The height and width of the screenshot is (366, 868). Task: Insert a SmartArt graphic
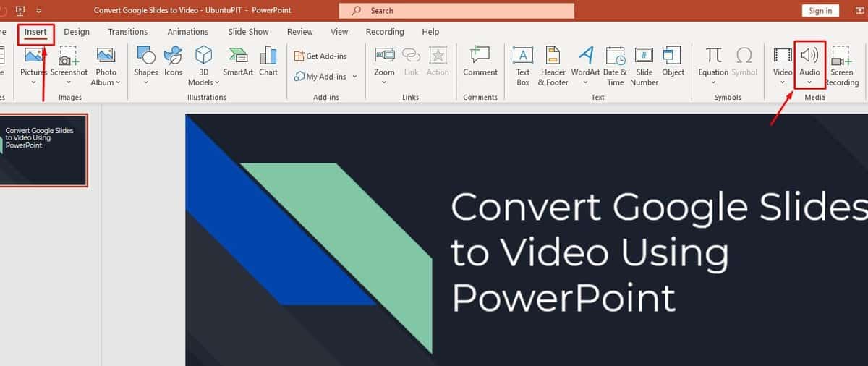point(237,61)
